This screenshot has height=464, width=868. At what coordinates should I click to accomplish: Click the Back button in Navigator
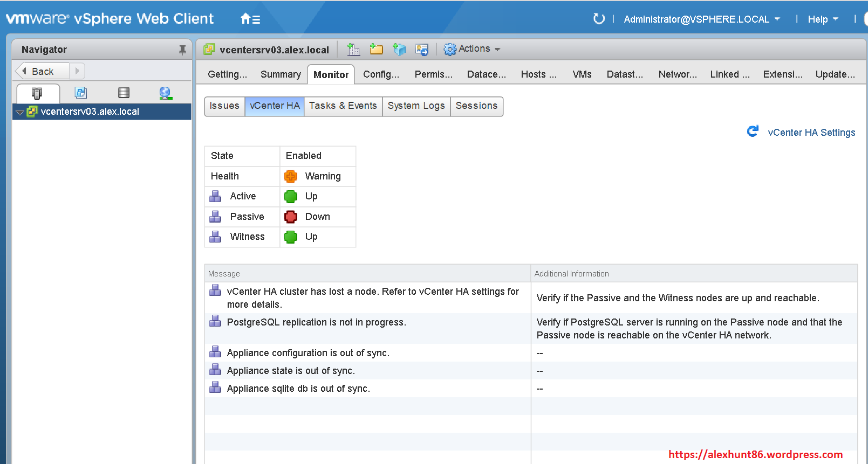[42, 71]
